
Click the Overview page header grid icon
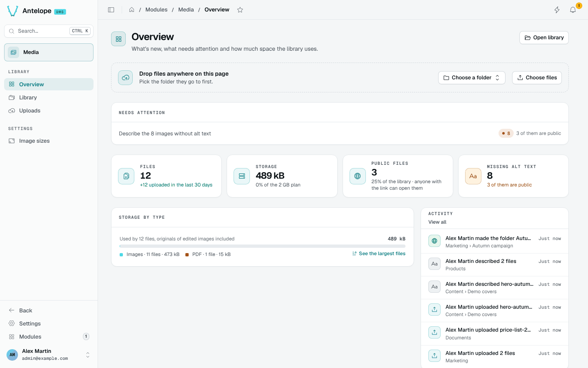tap(118, 39)
